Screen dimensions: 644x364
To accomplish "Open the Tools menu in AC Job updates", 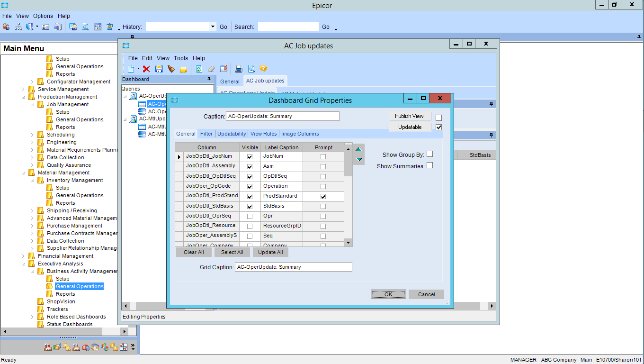I will pyautogui.click(x=180, y=58).
